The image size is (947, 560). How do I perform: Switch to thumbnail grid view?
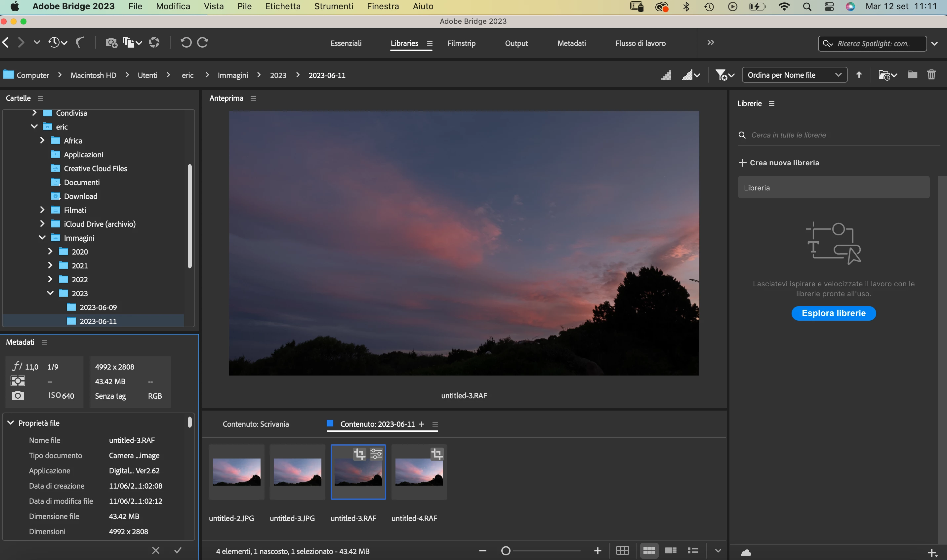(x=649, y=550)
